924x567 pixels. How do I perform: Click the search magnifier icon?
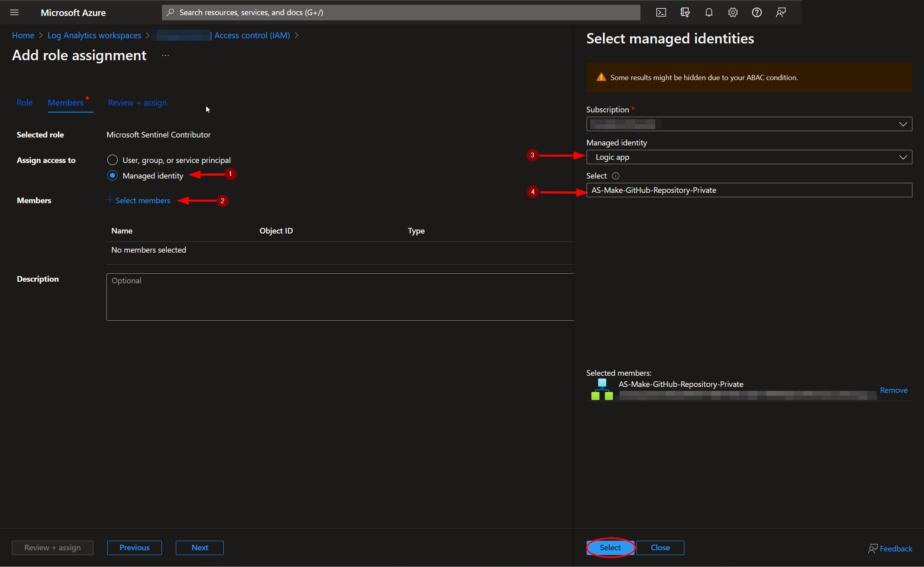click(170, 12)
